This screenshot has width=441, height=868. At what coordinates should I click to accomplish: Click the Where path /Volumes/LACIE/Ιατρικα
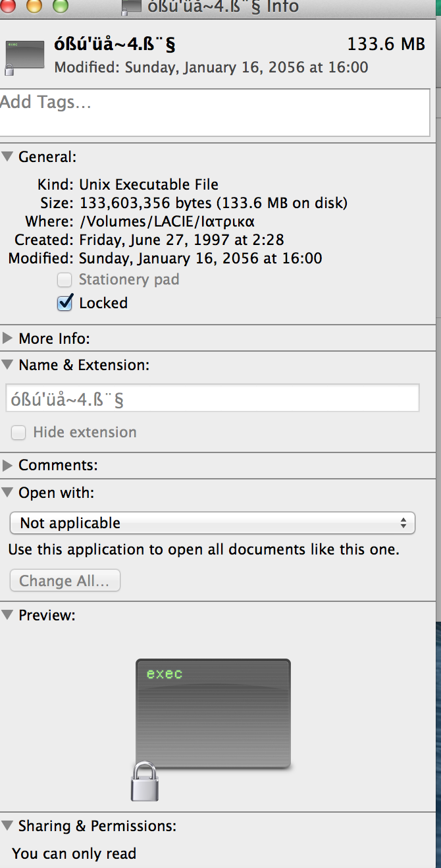(167, 221)
